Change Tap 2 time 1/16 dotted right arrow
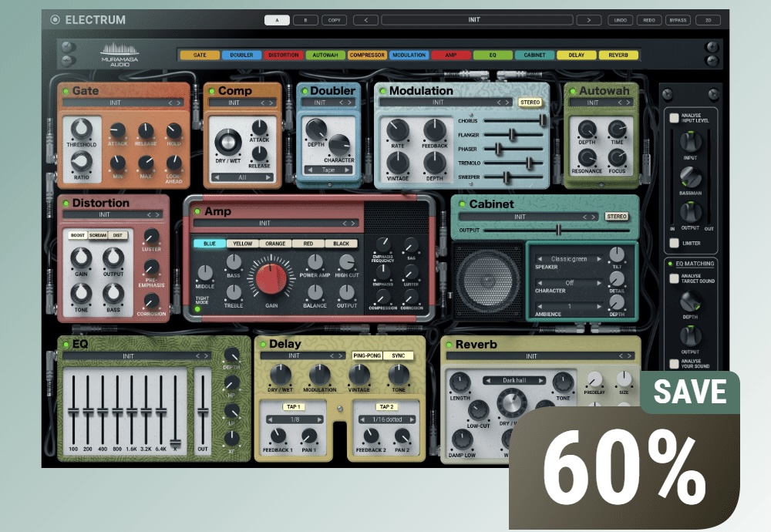 tap(412, 419)
